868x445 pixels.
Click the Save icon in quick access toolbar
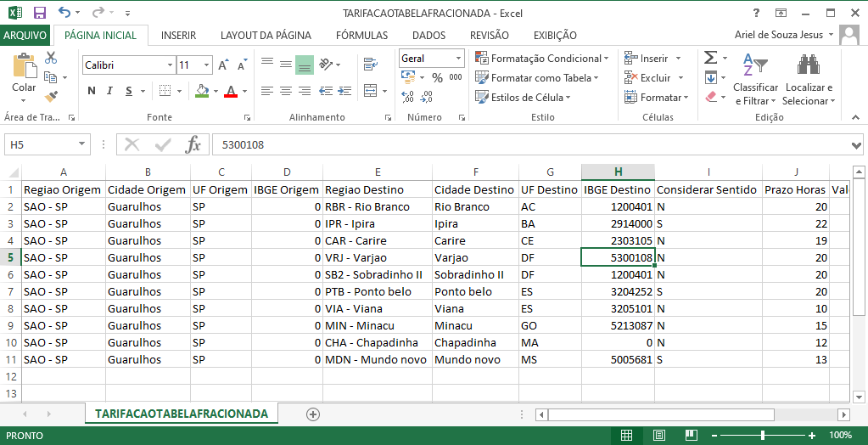39,13
